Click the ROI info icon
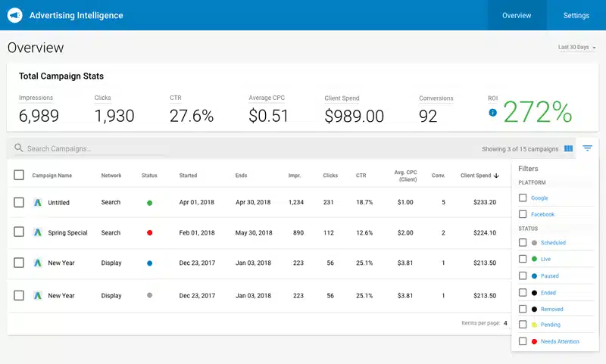Image resolution: width=606 pixels, height=364 pixels. click(x=492, y=113)
